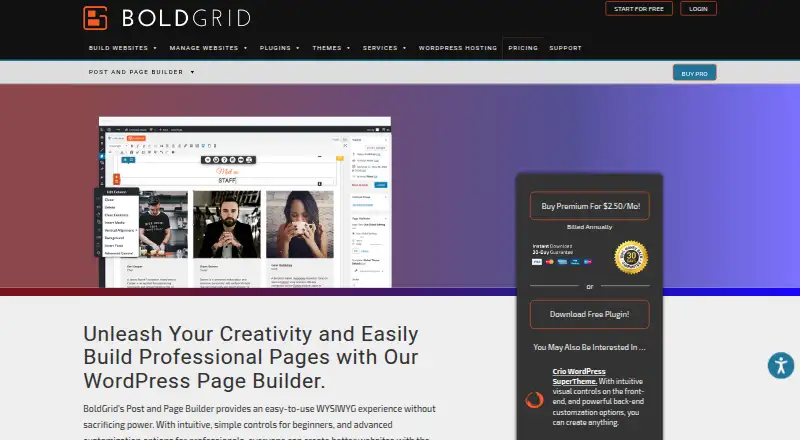Image resolution: width=800 pixels, height=440 pixels.
Task: Click the Download Free Plugin button
Action: pyautogui.click(x=590, y=314)
